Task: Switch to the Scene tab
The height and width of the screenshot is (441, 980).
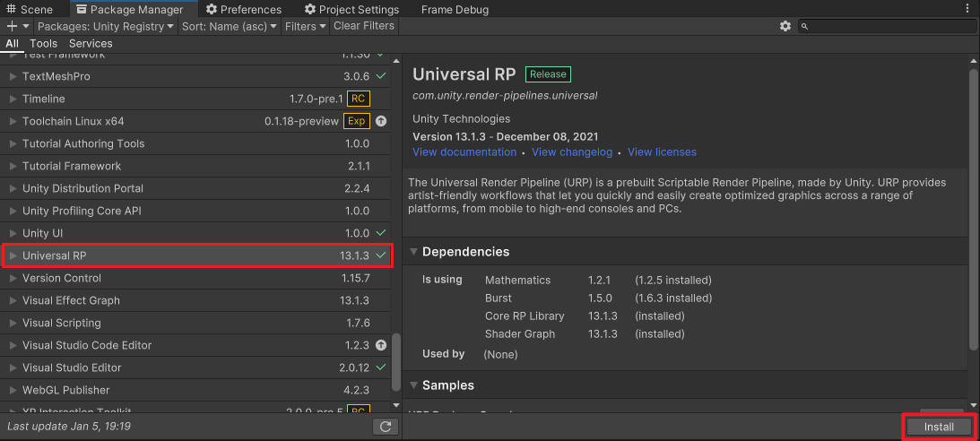Action: tap(30, 9)
